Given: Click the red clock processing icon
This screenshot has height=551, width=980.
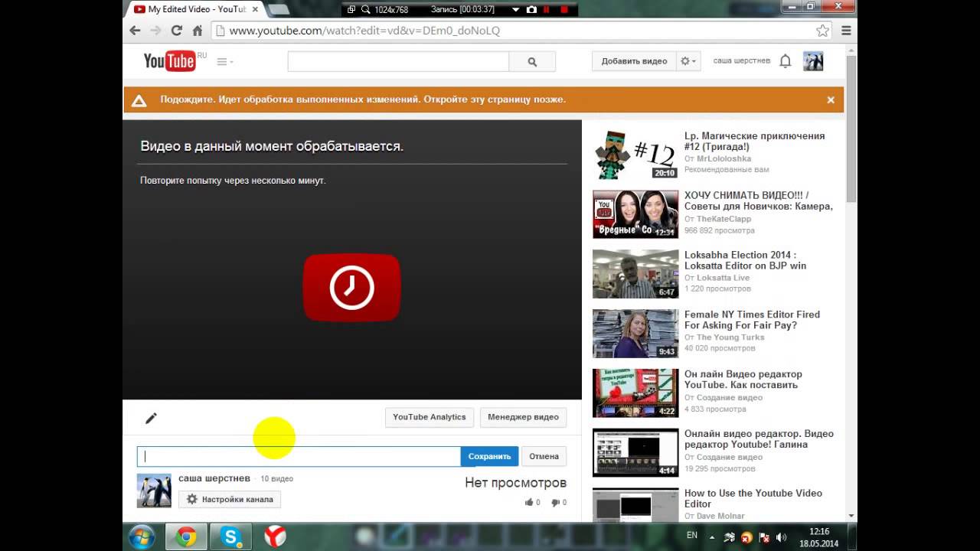Looking at the screenshot, I should point(352,288).
